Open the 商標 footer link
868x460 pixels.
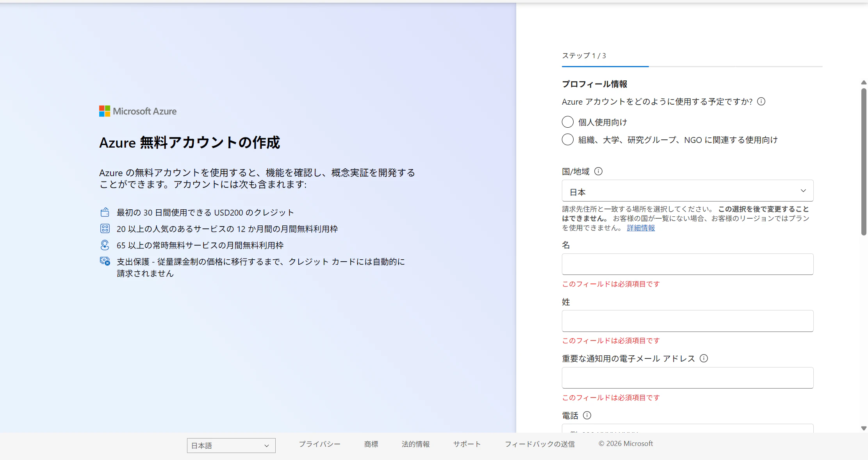click(371, 444)
